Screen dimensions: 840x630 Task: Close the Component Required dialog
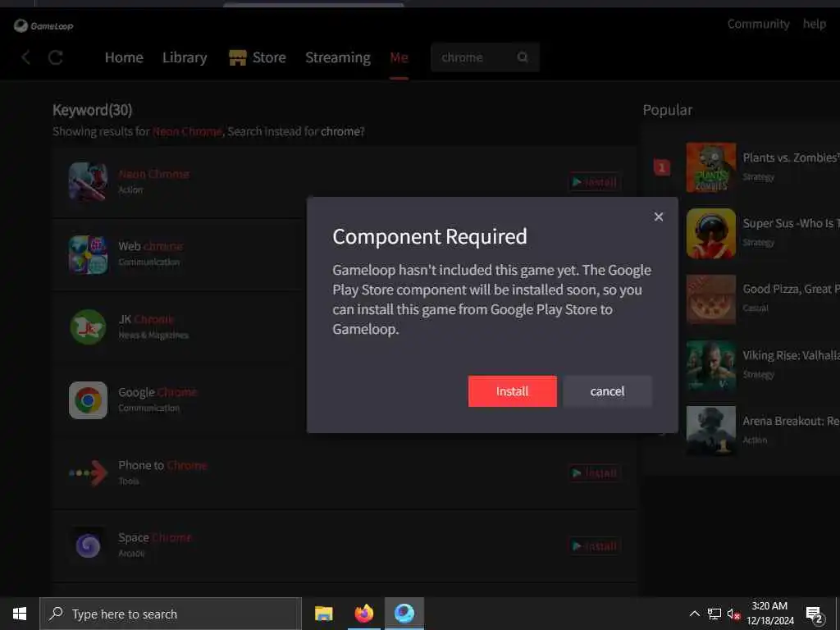pyautogui.click(x=659, y=217)
